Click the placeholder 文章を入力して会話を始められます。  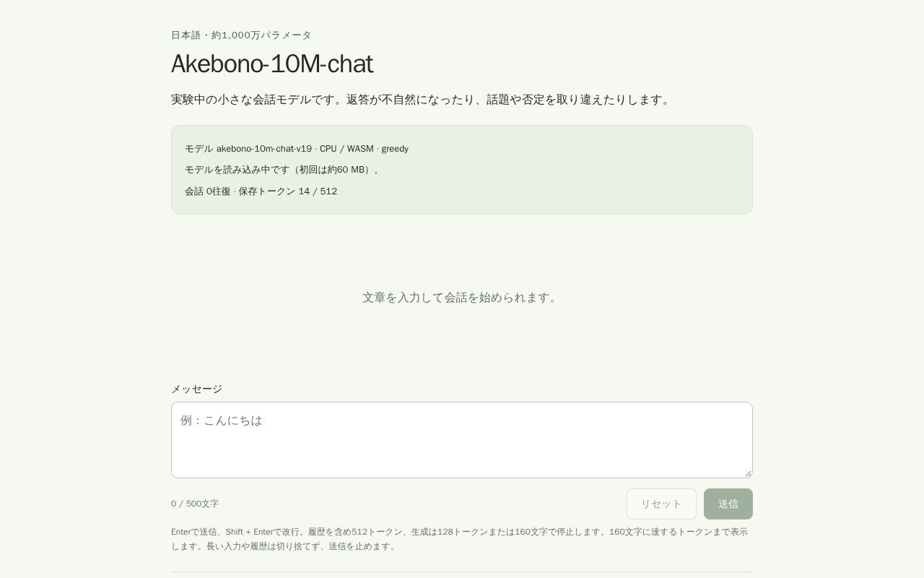(462, 298)
